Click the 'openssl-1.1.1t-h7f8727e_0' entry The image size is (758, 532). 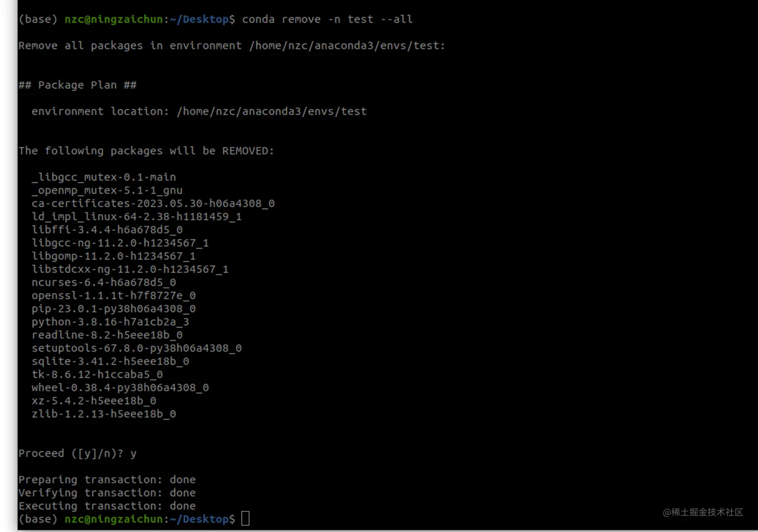click(114, 295)
